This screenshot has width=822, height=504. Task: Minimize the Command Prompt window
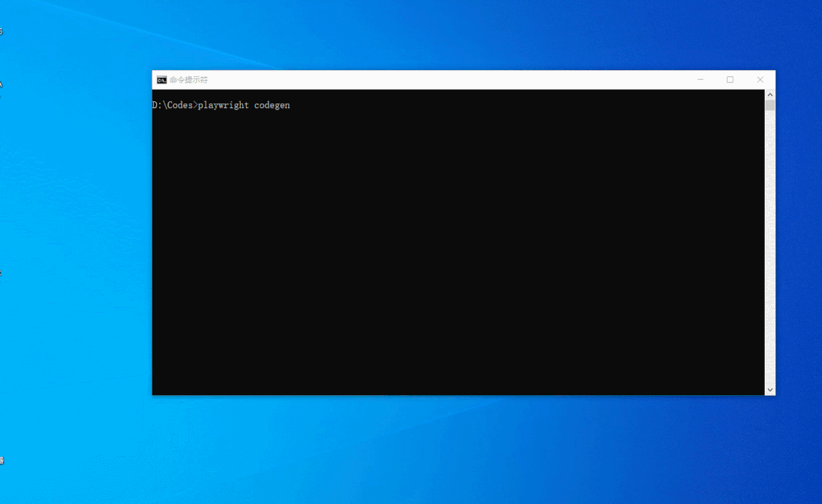(700, 80)
